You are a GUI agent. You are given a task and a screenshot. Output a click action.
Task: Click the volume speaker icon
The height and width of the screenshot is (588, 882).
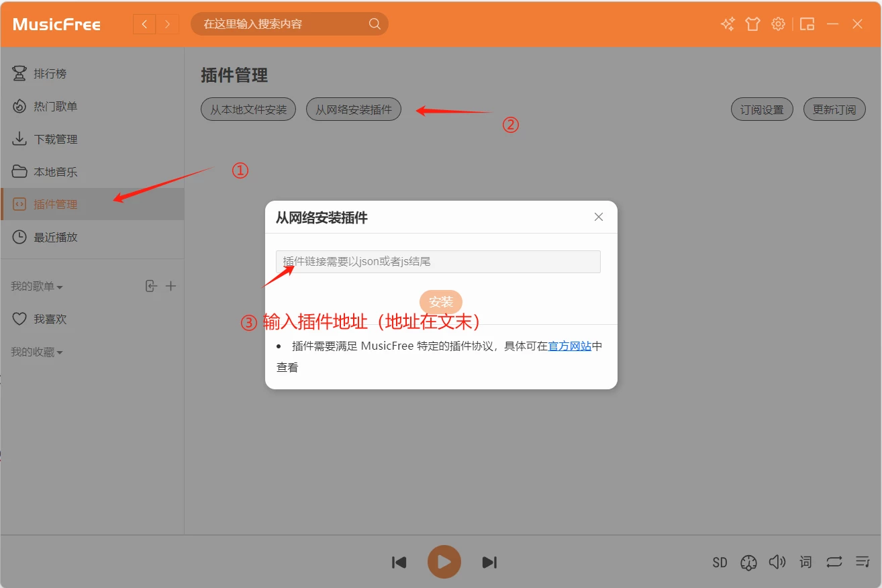pos(777,562)
